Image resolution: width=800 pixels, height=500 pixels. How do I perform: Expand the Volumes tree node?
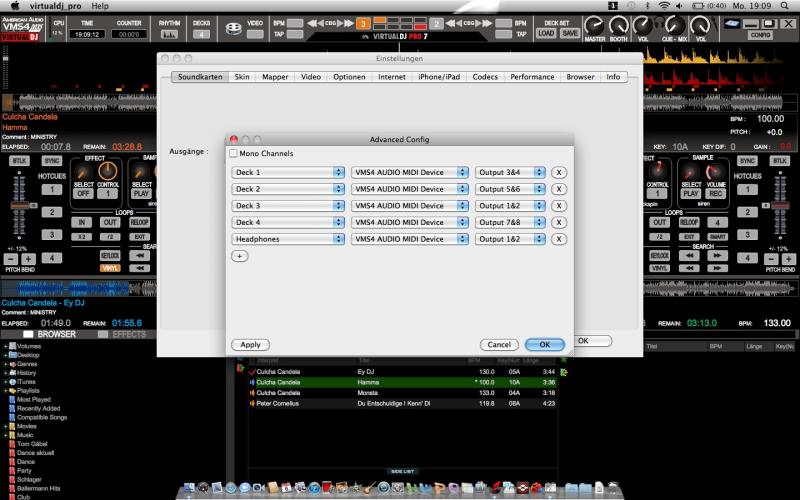6,346
